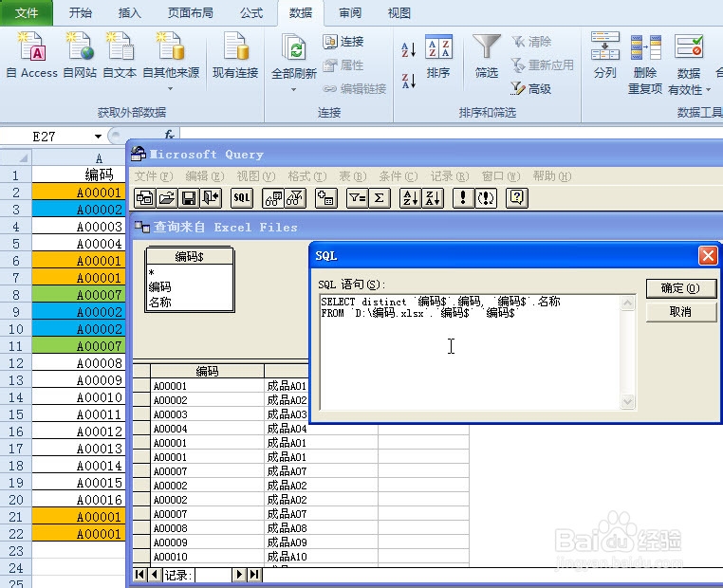The width and height of the screenshot is (723, 588).
Task: Click inside the SQL statement text box
Action: click(x=470, y=352)
